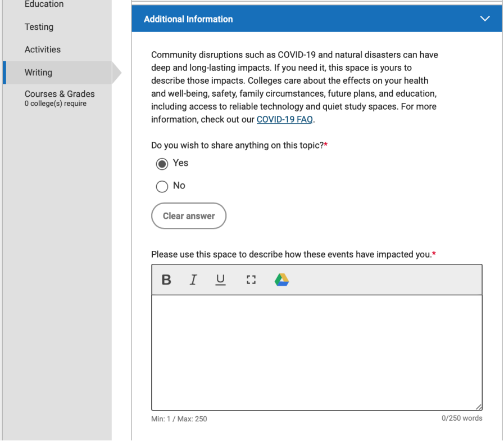Screen dimensions: 504x441
Task: Open the COVID-19 FAQ link
Action: point(284,119)
